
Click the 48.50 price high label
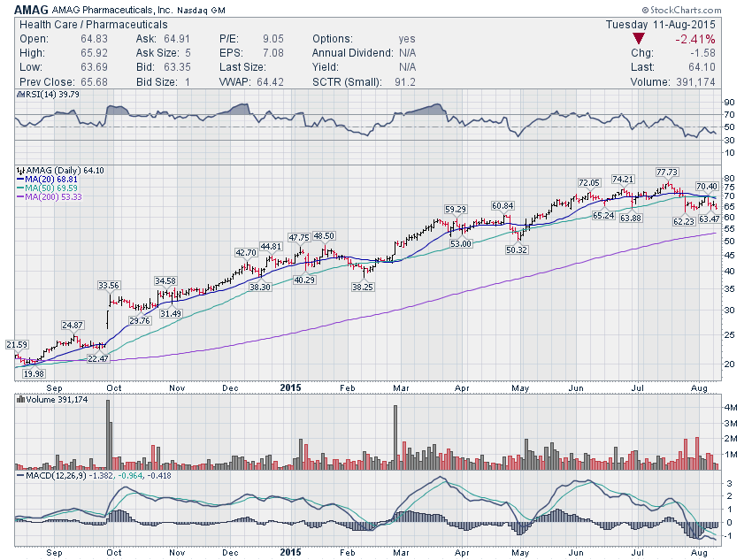(x=324, y=236)
